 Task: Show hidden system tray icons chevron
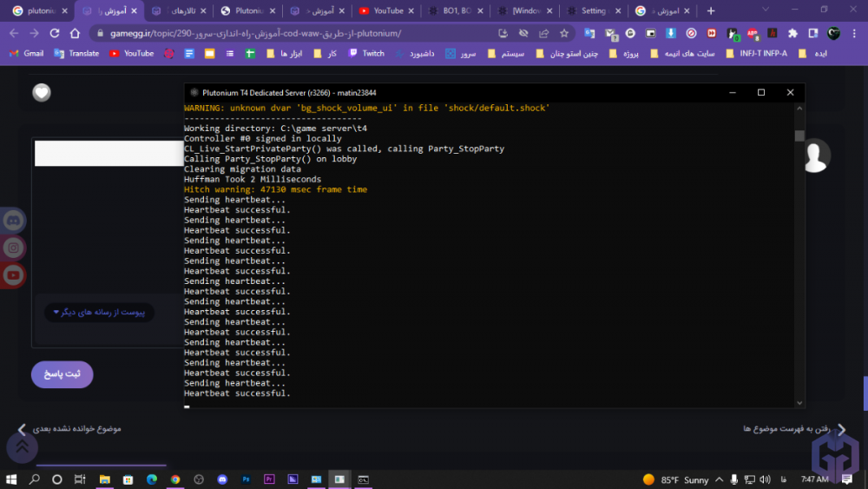point(721,479)
